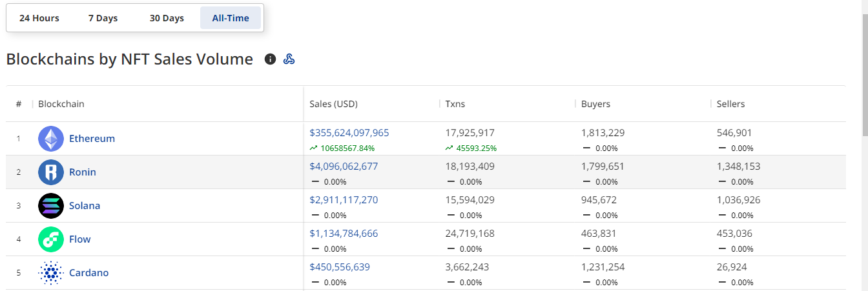Open the Solana blockchain link
Viewport: 868px width, 291px height.
85,206
